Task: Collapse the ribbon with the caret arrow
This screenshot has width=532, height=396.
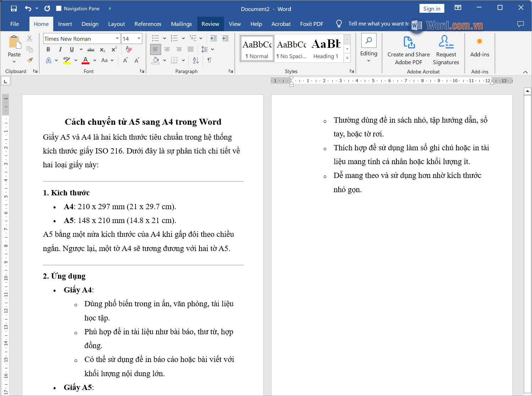Action: (525, 72)
